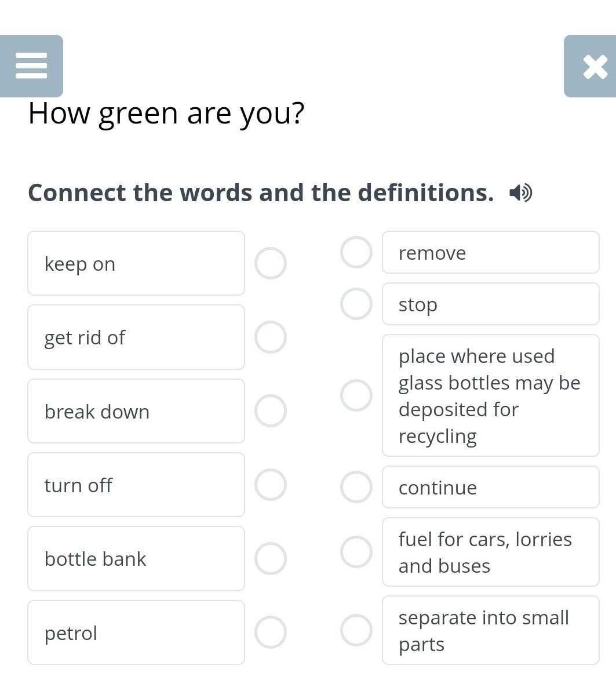Select the connector circle beside 'remove'

pos(356,252)
